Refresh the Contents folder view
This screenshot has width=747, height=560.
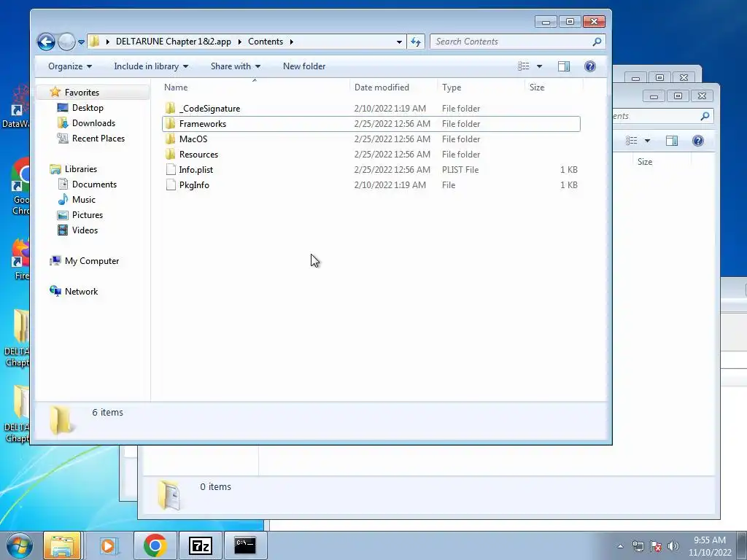416,42
